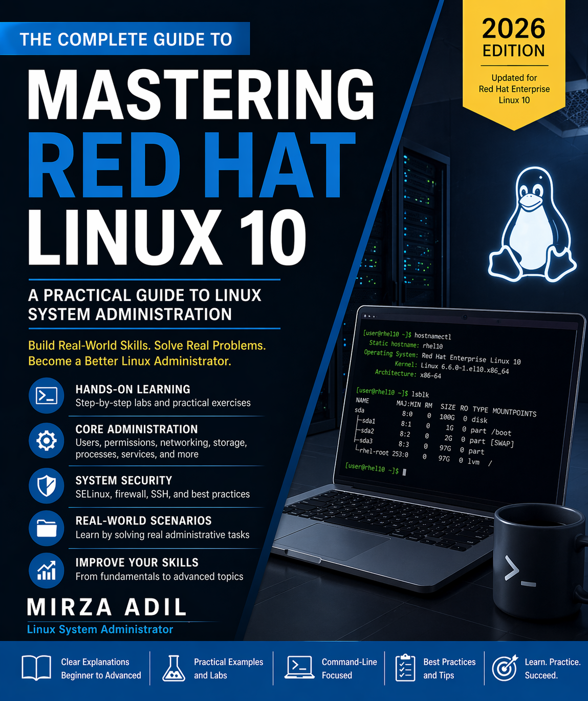Click the 'MASTERING' title word
Image resolution: width=588 pixels, height=701 pixels.
[x=201, y=94]
